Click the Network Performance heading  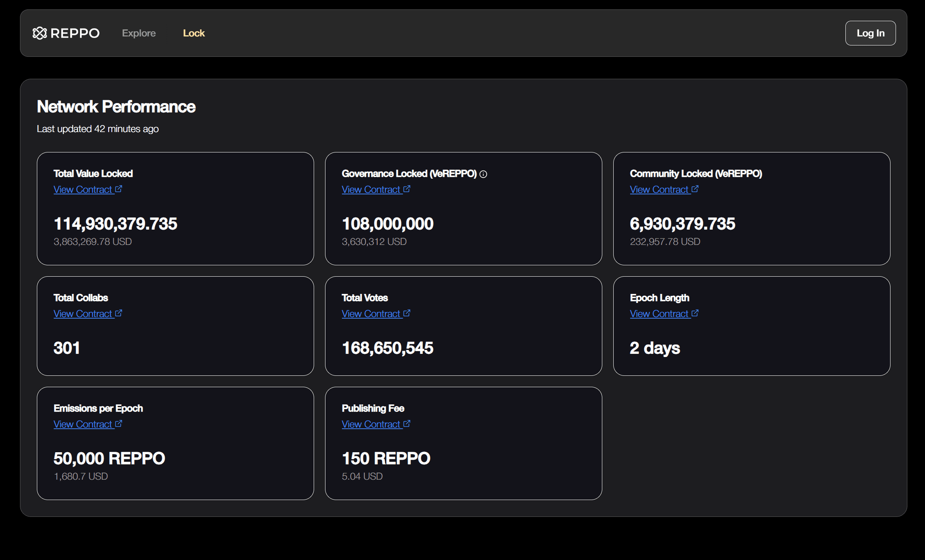click(x=116, y=107)
